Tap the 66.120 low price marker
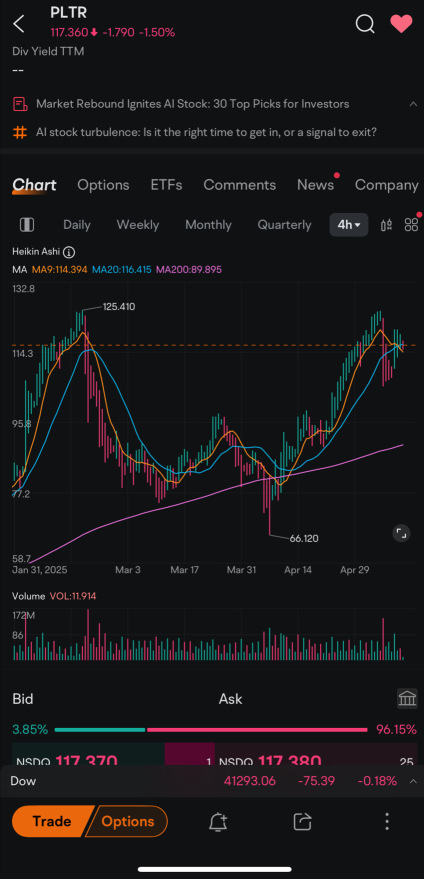This screenshot has width=424, height=879. pyautogui.click(x=304, y=539)
